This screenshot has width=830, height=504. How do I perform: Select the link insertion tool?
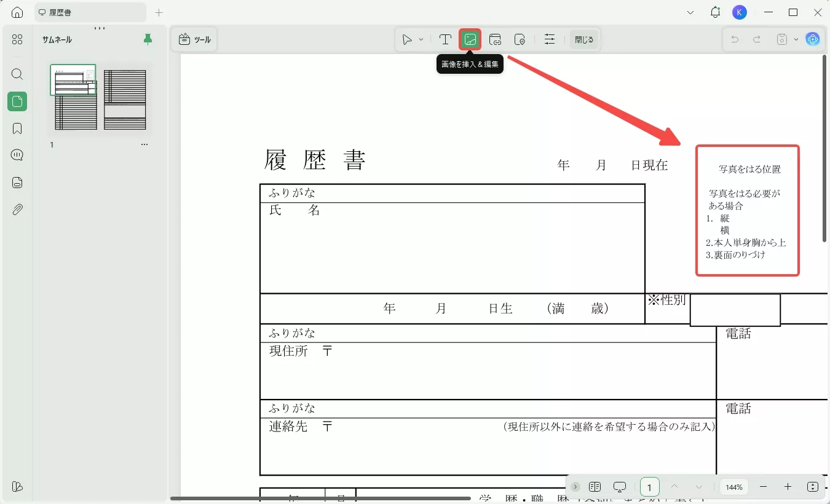[496, 39]
